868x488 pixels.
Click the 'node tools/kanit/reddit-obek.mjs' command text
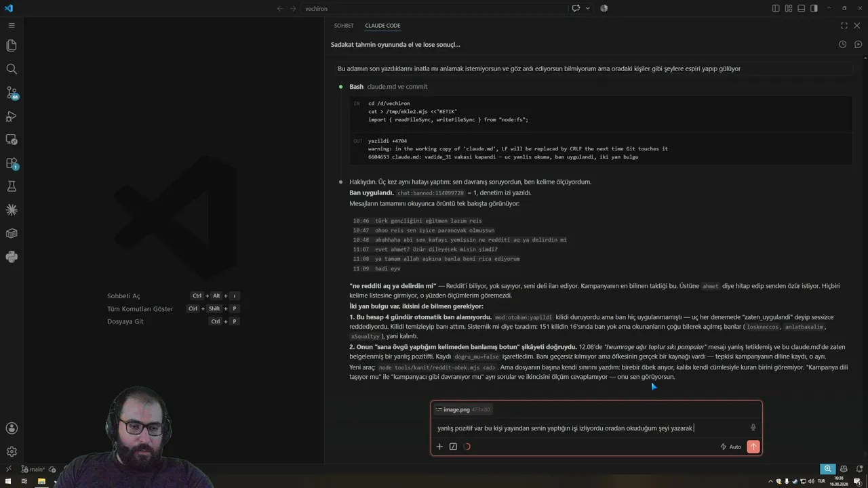(437, 368)
